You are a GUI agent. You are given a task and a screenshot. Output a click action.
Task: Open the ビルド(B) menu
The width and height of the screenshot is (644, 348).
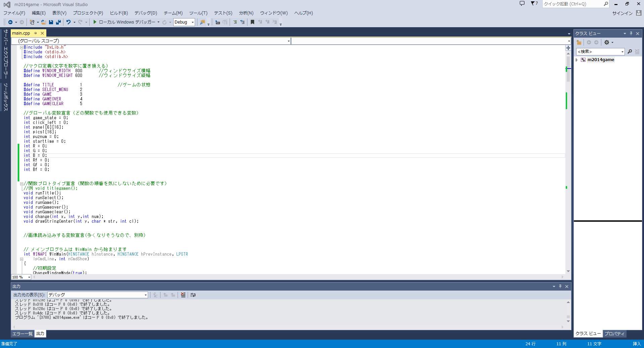coord(119,13)
